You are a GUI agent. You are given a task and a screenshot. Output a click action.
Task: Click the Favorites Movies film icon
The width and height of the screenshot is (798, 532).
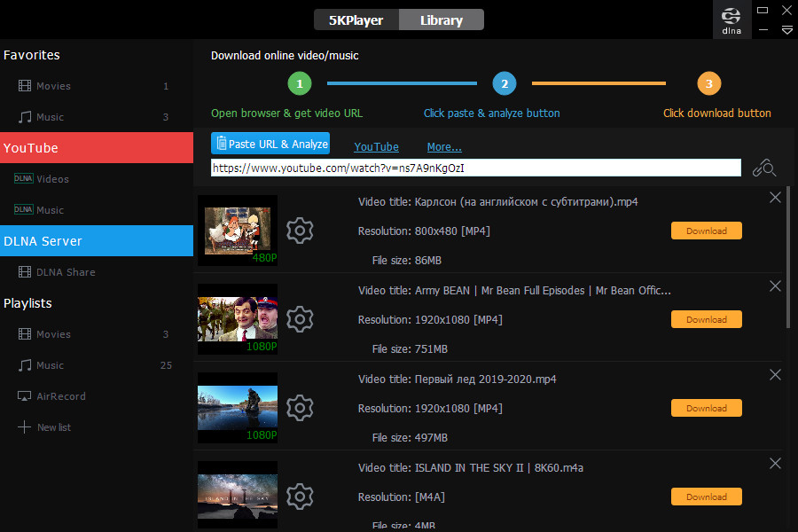(25, 85)
